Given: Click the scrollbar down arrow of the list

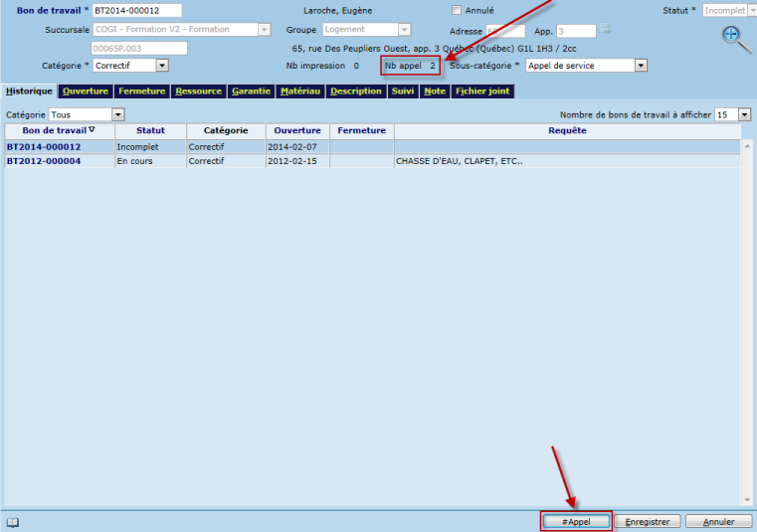Looking at the screenshot, I should tap(746, 500).
